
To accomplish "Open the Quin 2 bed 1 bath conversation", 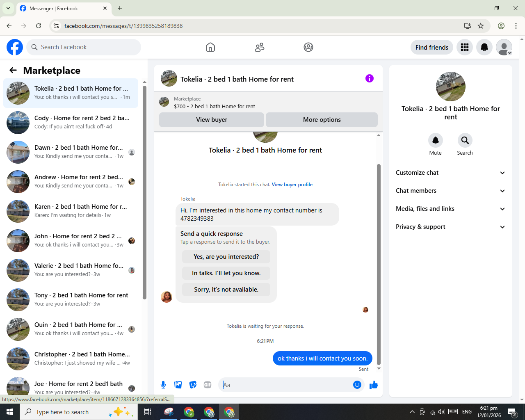I will [x=71, y=329].
